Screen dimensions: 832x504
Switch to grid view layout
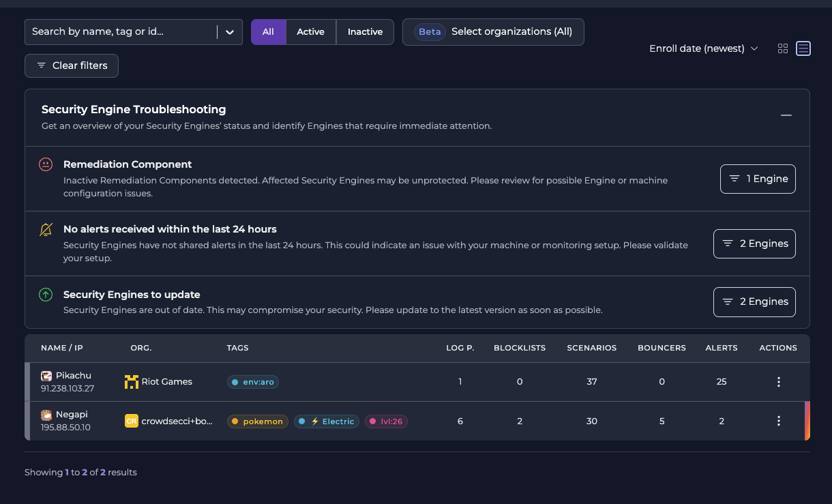tap(782, 48)
